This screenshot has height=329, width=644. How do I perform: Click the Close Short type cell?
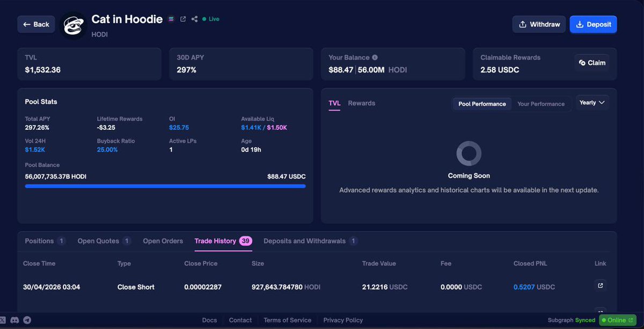click(136, 287)
